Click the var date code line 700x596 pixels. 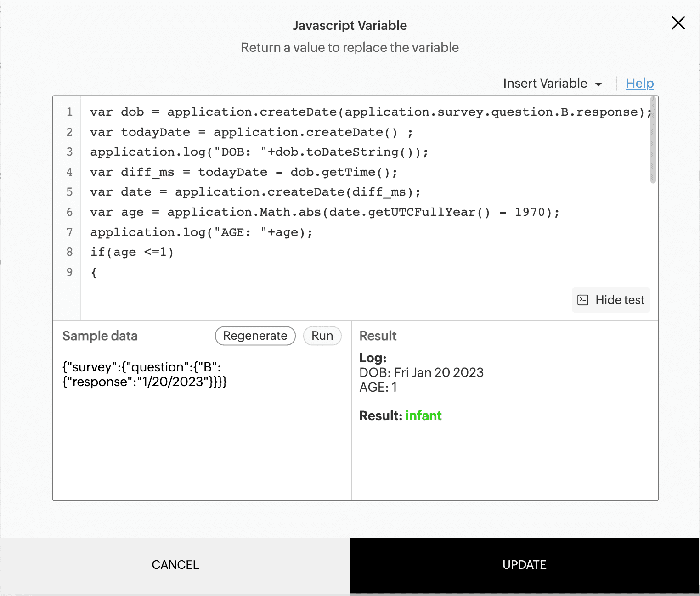[x=255, y=192]
